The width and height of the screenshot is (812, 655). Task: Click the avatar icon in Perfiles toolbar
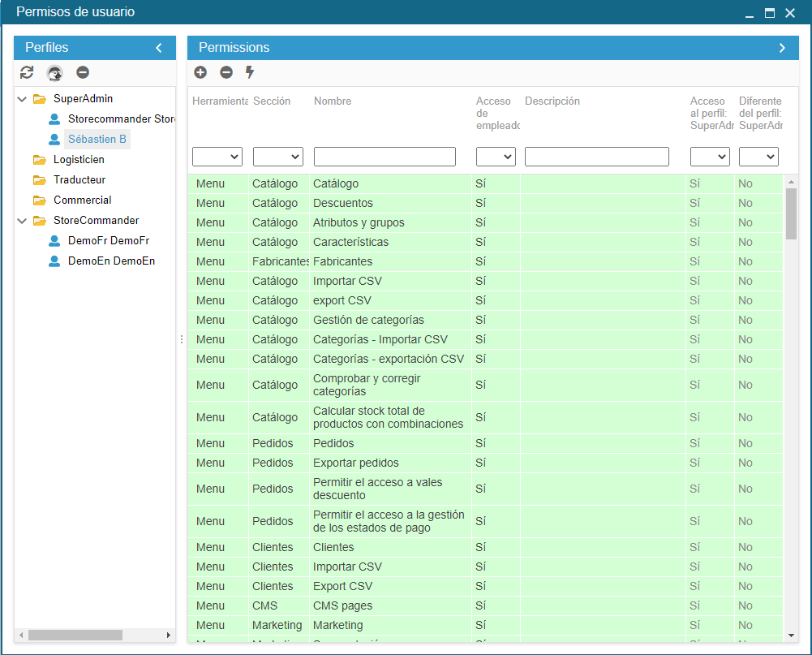tap(54, 73)
